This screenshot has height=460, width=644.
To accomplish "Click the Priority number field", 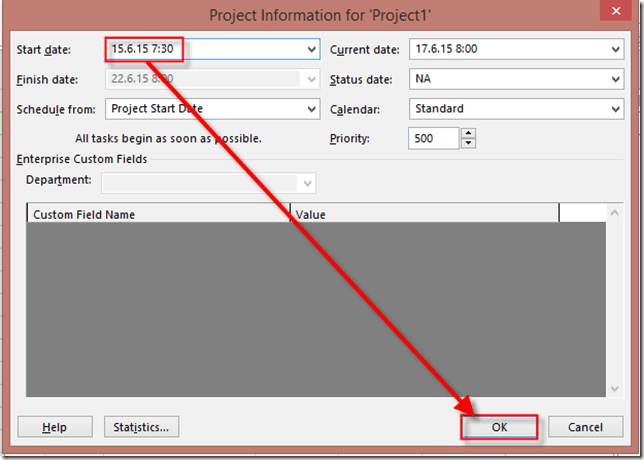I will tap(433, 139).
